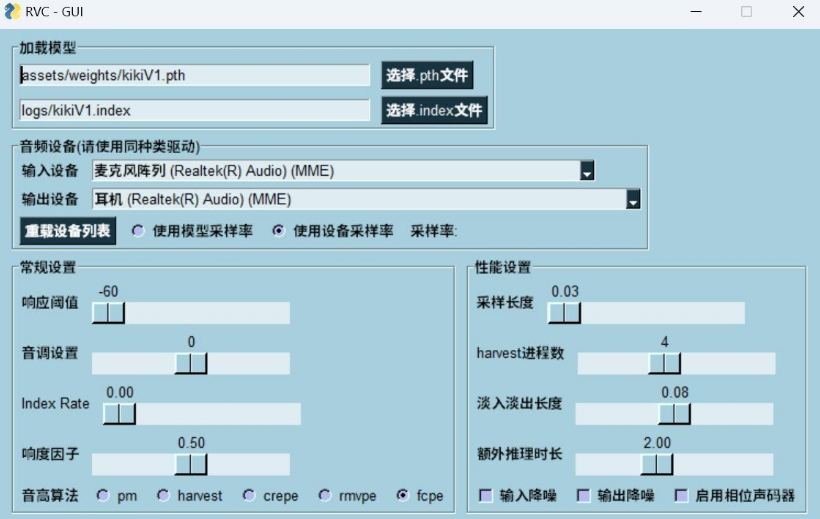Screen dimensions: 820x519
Task: Click 选择.index文件 button
Action: [x=434, y=111]
